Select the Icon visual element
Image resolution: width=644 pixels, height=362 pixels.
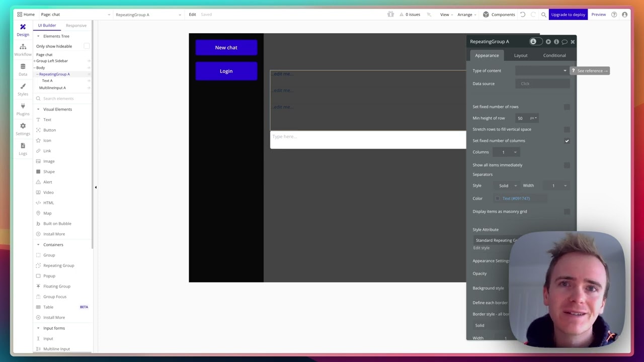click(x=47, y=140)
